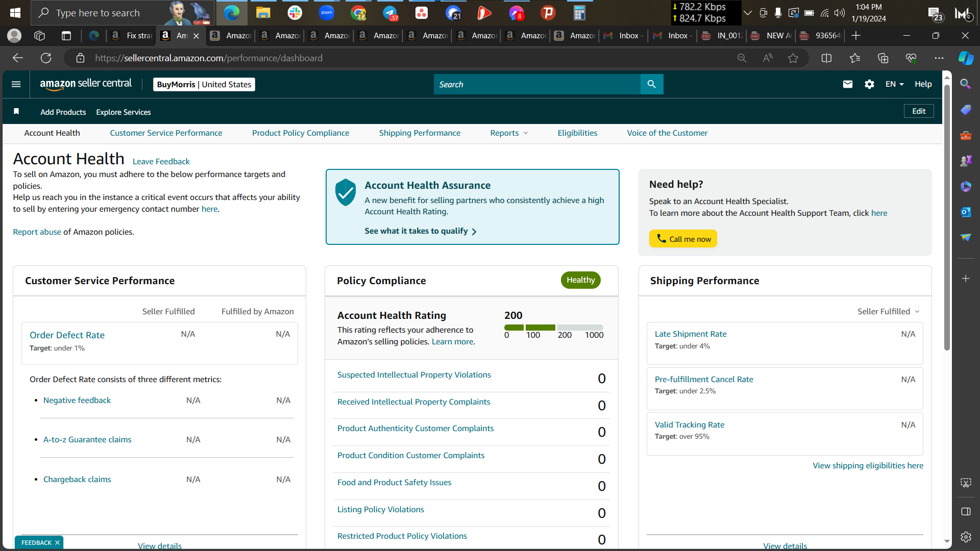This screenshot has height=551, width=980.
Task: Open the sidebar search icon
Action: [x=966, y=84]
